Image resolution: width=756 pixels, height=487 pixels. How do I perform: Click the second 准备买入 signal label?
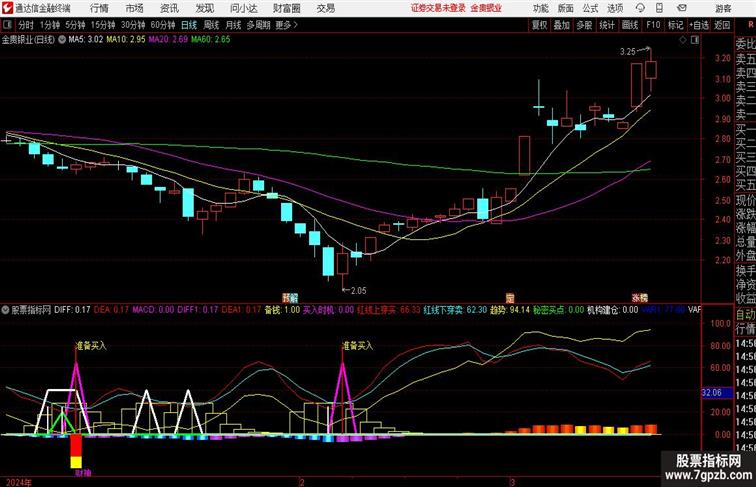coord(358,346)
